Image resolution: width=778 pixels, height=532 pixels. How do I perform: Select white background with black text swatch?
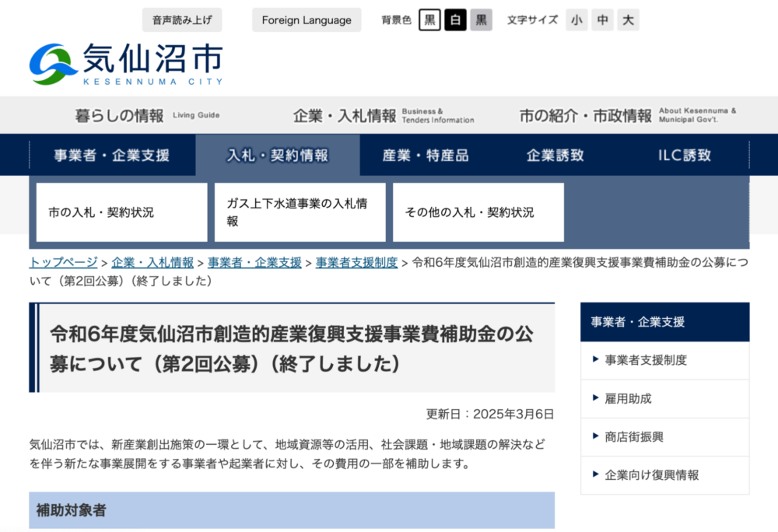429,19
